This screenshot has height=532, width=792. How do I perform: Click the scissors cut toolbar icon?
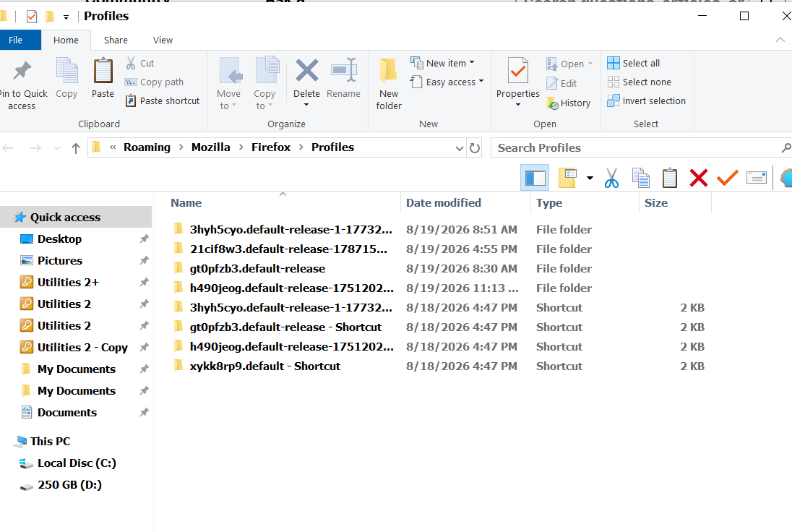pos(611,178)
